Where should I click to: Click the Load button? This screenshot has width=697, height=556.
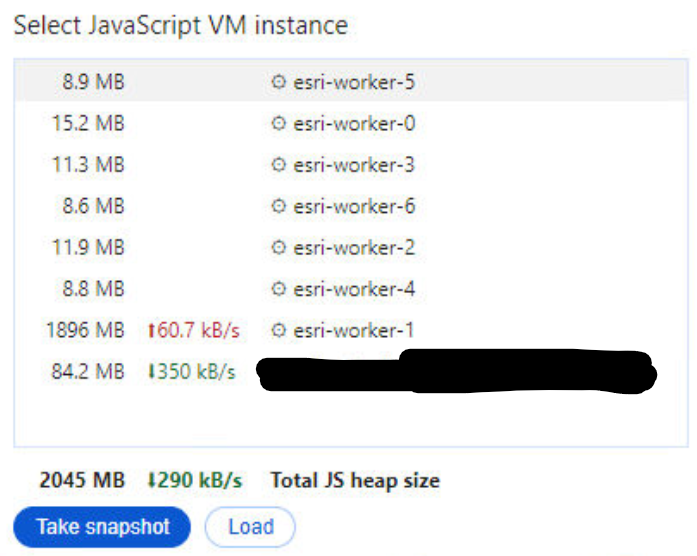tap(250, 527)
